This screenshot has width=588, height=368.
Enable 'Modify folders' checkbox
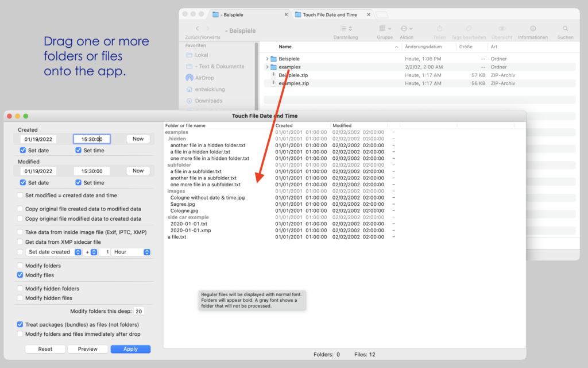pyautogui.click(x=20, y=266)
